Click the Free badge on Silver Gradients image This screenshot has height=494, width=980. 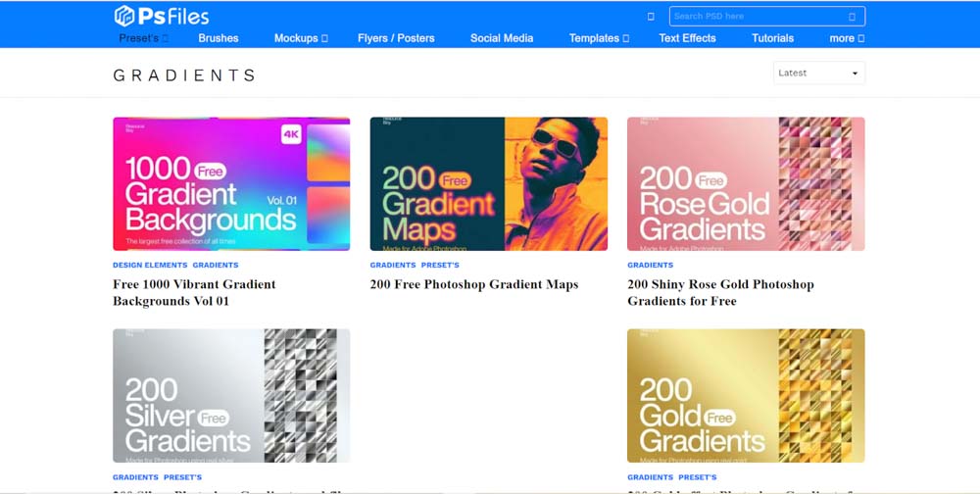[214, 416]
